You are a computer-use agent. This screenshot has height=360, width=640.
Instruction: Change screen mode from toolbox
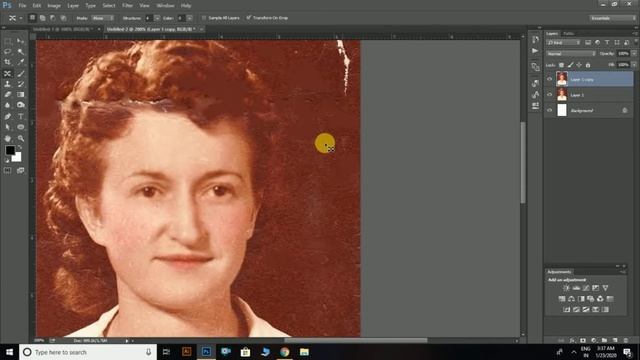[x=20, y=171]
